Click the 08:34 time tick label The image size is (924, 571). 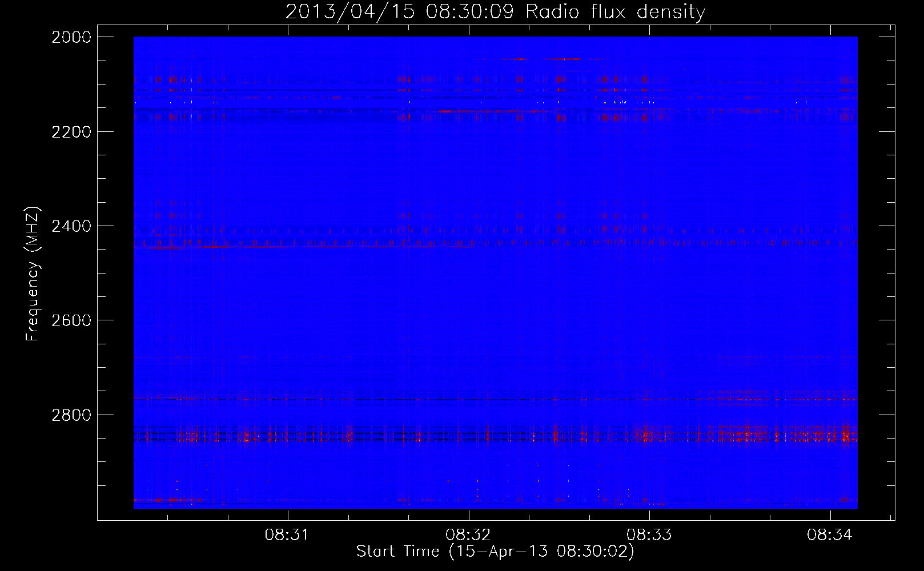coord(830,535)
